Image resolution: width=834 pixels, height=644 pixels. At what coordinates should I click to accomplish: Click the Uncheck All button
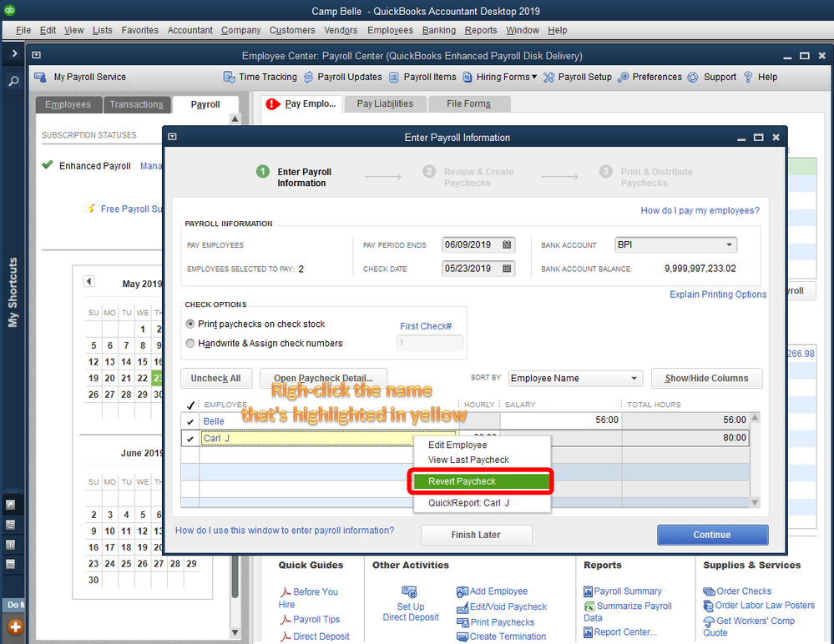point(216,379)
